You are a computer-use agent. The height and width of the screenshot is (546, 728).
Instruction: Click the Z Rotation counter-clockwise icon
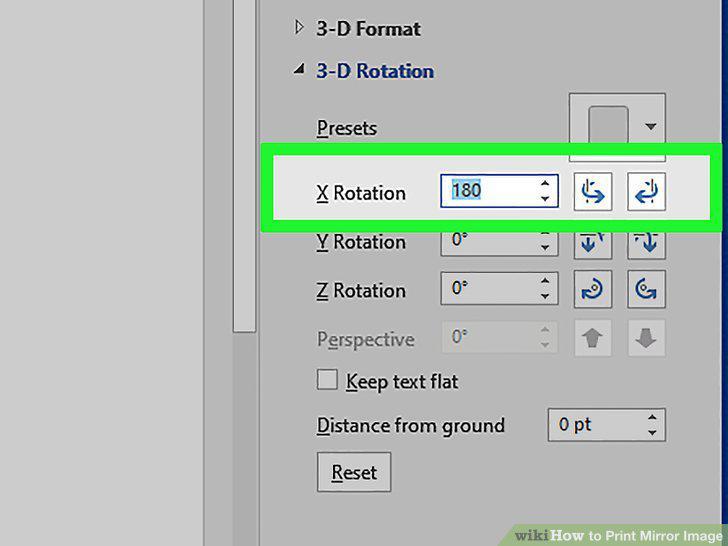click(646, 289)
